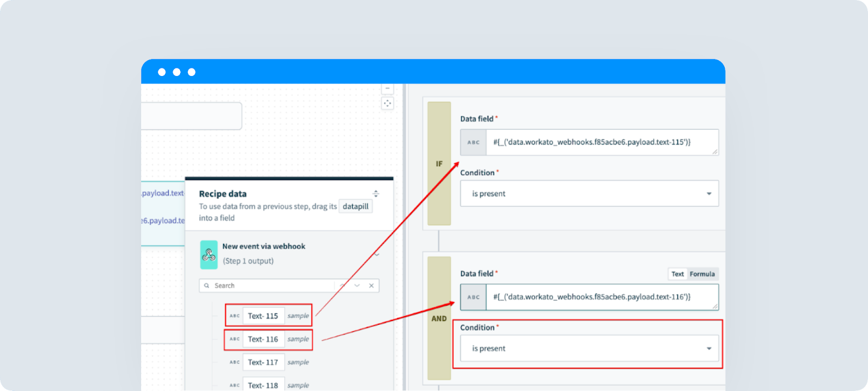
Task: Clear the Recipe data search
Action: (372, 286)
